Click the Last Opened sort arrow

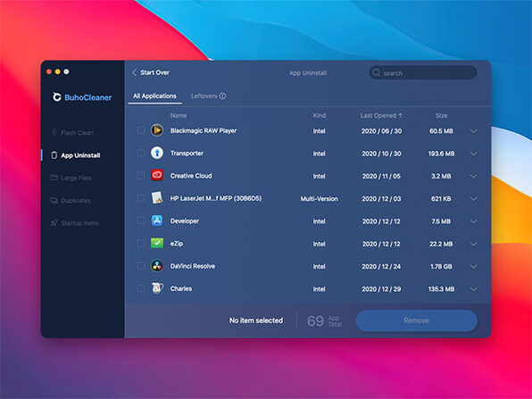(x=401, y=116)
